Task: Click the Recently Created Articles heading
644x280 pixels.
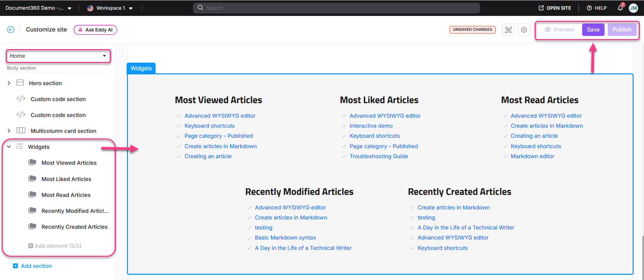Action: 459,192
